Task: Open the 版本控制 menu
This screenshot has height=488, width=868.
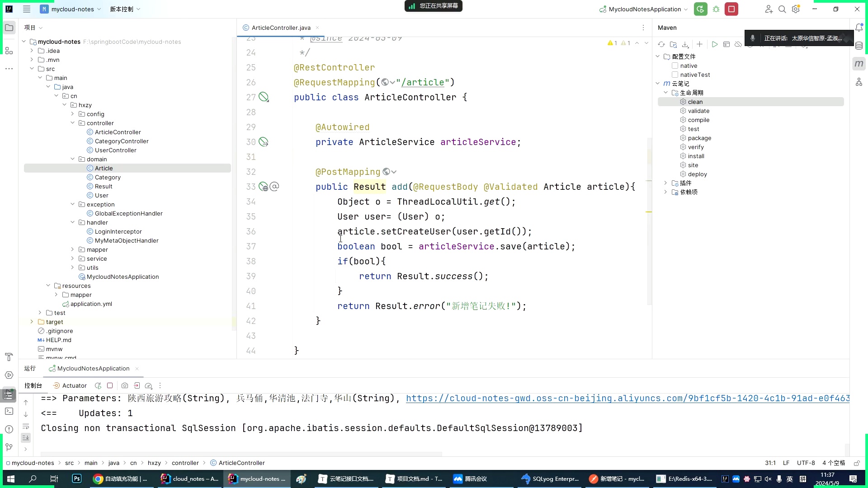Action: click(x=122, y=9)
